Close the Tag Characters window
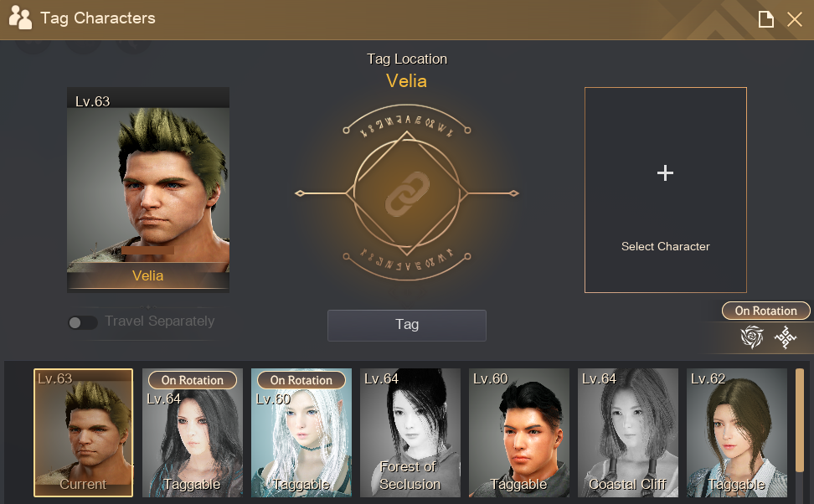The image size is (814, 504). [794, 19]
